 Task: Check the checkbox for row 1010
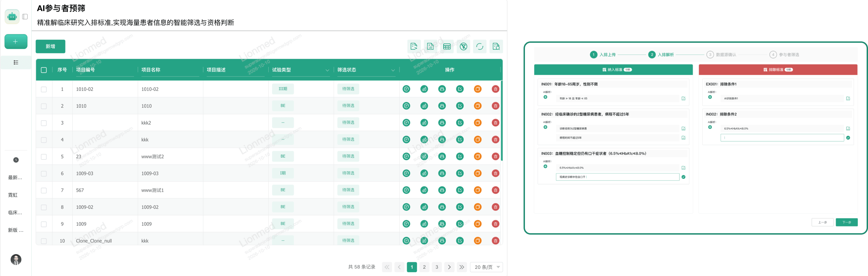[44, 106]
